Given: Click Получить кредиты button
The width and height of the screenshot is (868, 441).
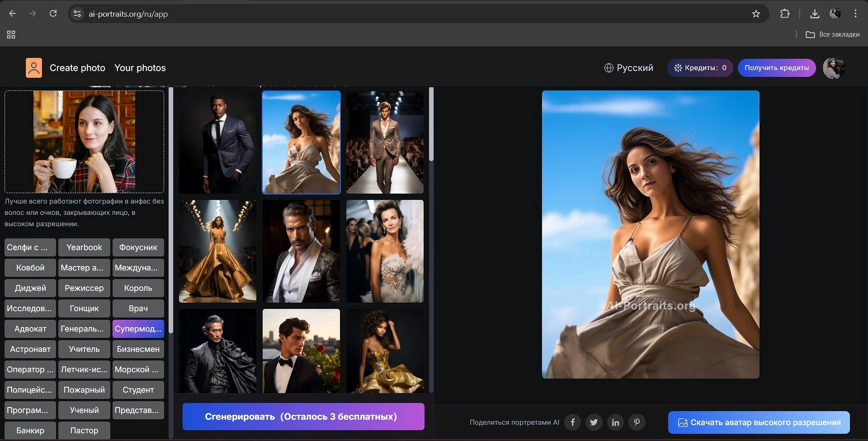Looking at the screenshot, I should [776, 68].
